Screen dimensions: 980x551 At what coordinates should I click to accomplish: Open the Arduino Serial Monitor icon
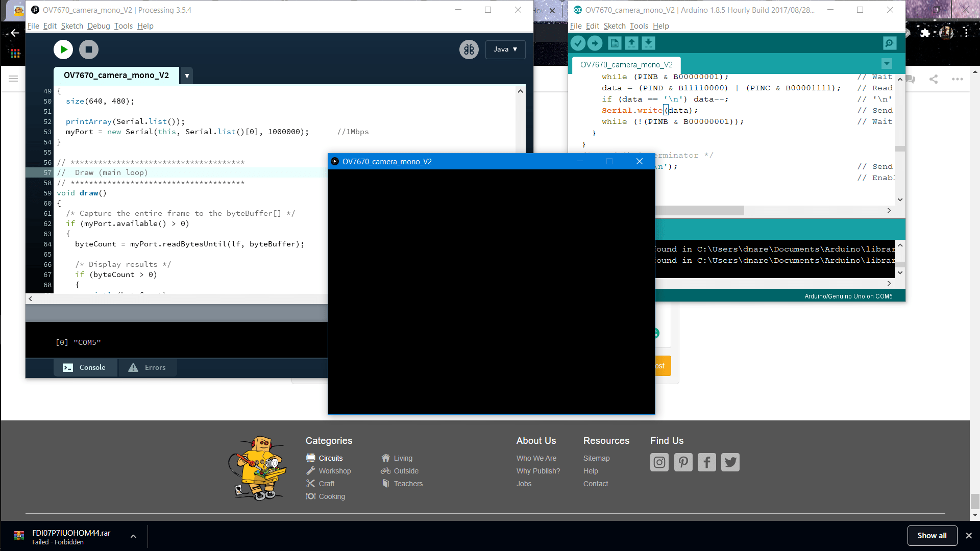pyautogui.click(x=889, y=43)
